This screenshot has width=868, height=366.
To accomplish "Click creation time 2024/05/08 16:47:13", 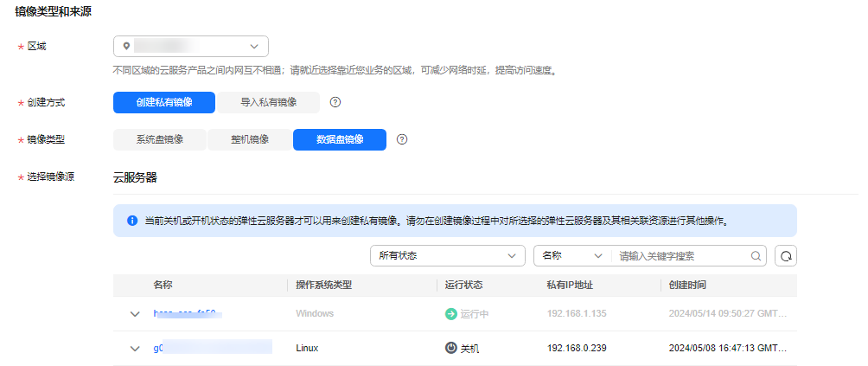I will 727,349.
